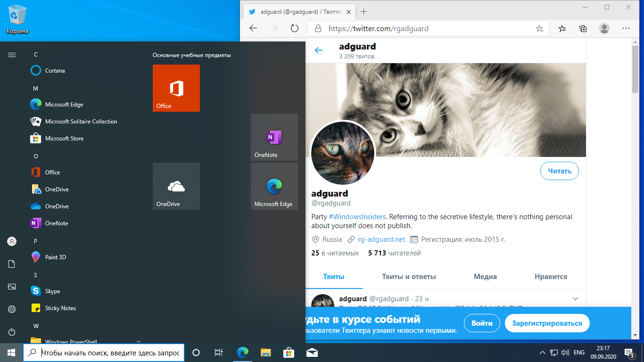Open Pictures from the Start sidebar

pos(12,287)
